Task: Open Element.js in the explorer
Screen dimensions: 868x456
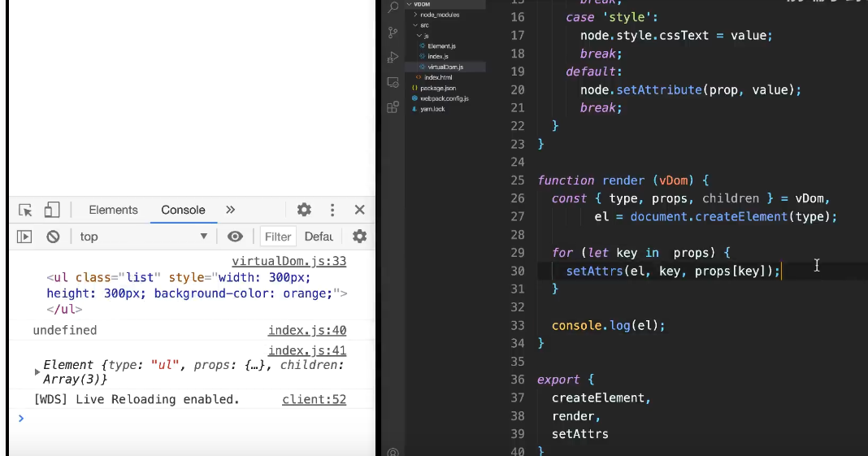Action: [441, 46]
